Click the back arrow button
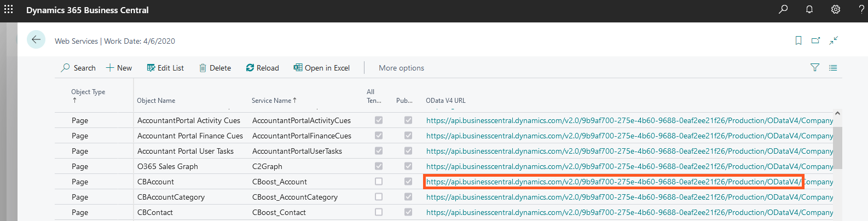The width and height of the screenshot is (868, 221). tap(36, 40)
